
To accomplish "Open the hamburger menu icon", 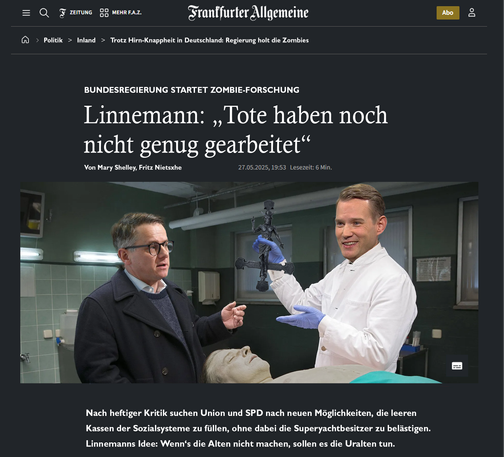I will pos(26,13).
